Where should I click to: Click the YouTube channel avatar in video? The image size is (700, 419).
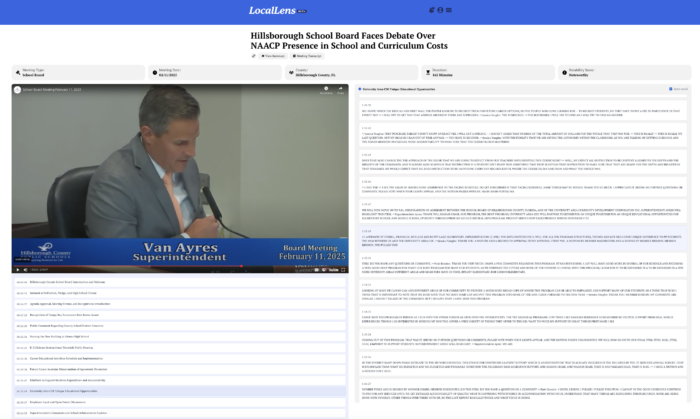(17, 90)
